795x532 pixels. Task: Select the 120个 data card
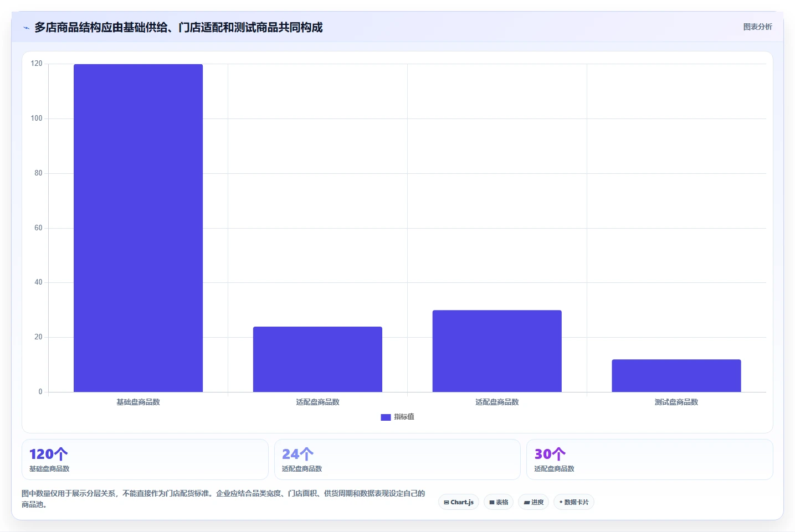[145, 459]
